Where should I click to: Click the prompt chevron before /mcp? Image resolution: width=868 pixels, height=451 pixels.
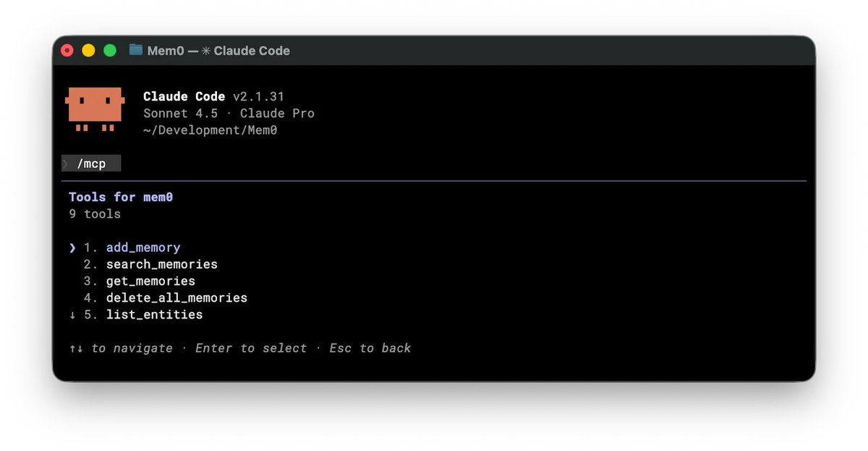click(66, 164)
